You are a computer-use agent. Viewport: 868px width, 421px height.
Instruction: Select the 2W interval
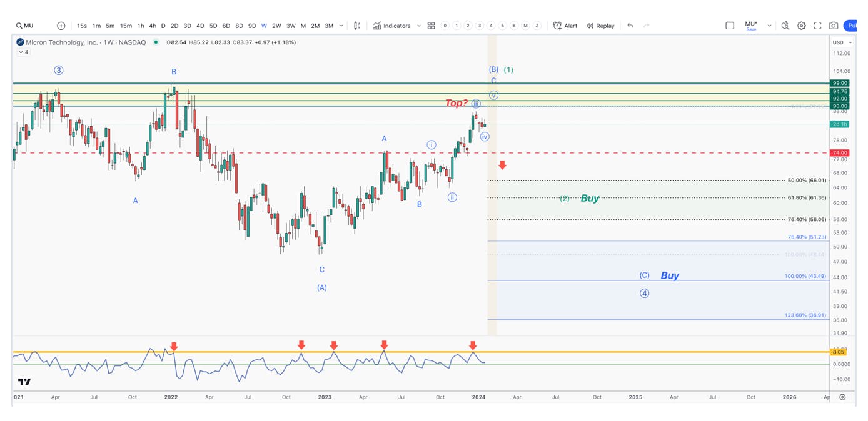pyautogui.click(x=276, y=26)
